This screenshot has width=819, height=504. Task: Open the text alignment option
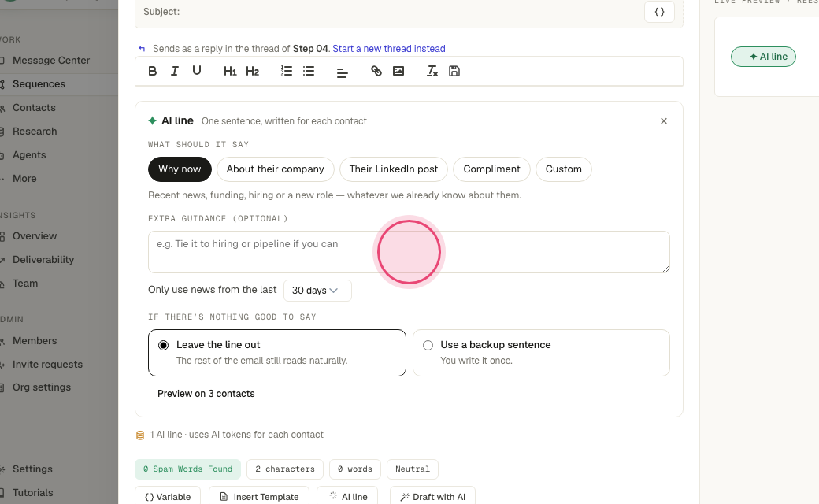point(342,73)
